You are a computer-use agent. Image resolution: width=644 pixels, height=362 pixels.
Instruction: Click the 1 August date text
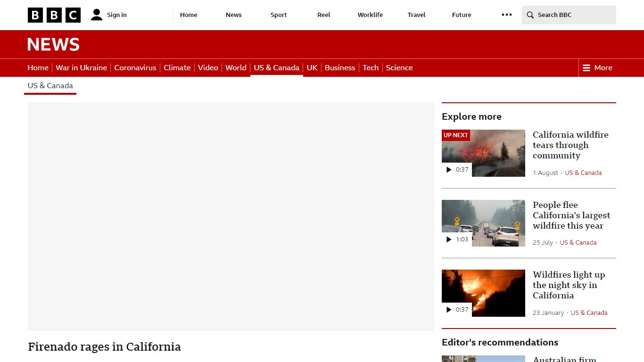click(x=545, y=173)
